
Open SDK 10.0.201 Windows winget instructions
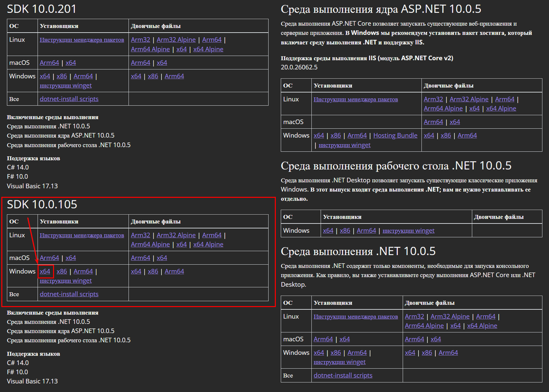[66, 86]
